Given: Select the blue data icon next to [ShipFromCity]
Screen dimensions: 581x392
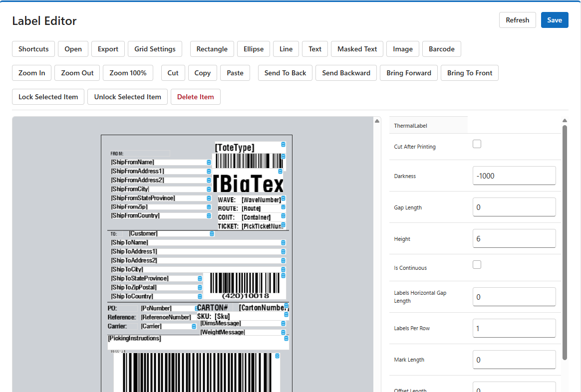Looking at the screenshot, I should coord(209,189).
